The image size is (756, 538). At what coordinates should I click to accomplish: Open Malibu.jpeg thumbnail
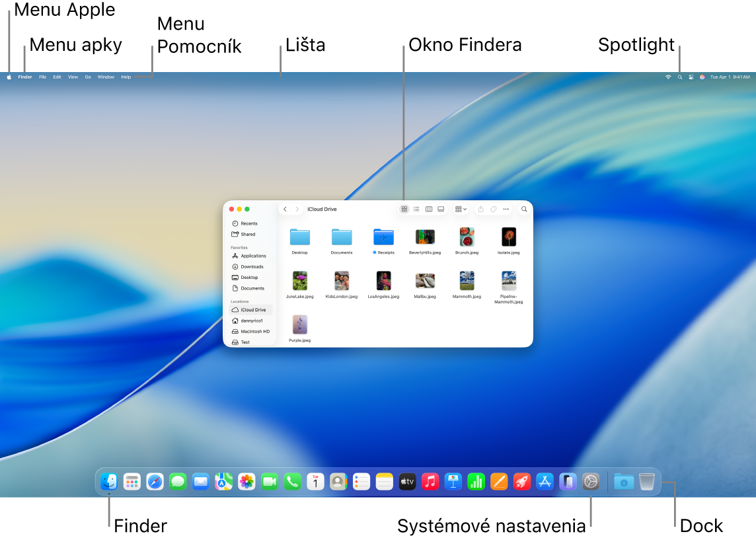click(x=424, y=280)
